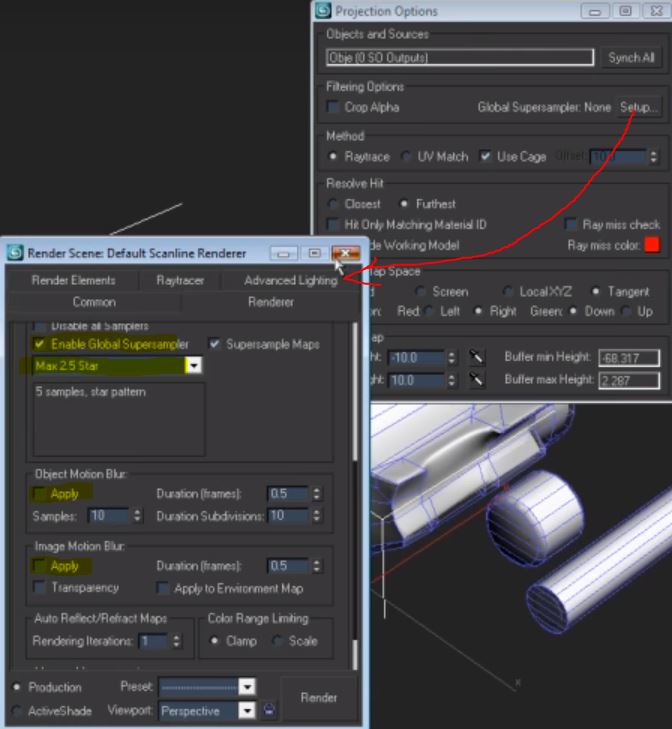The height and width of the screenshot is (729, 672).
Task: Set Red orientation to Left
Action: [429, 311]
